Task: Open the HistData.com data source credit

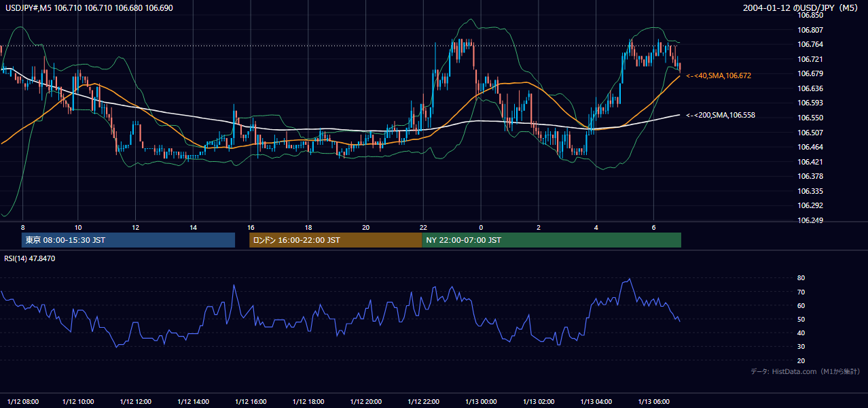Action: click(x=806, y=371)
